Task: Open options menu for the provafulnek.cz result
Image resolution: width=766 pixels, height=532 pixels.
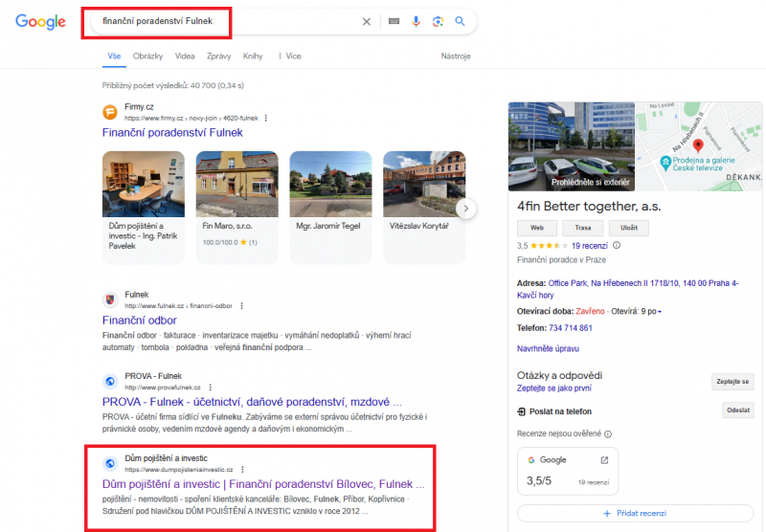Action: pyautogui.click(x=211, y=388)
